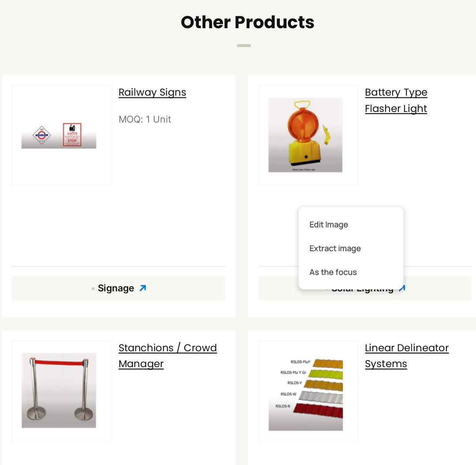This screenshot has width=476, height=465.
Task: Click the blue arrow beside Solar Lighting
Action: point(402,288)
